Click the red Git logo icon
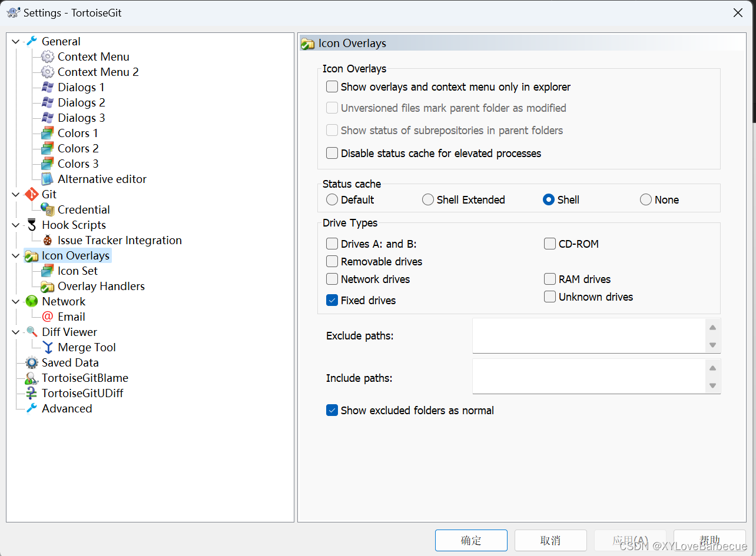 tap(32, 194)
